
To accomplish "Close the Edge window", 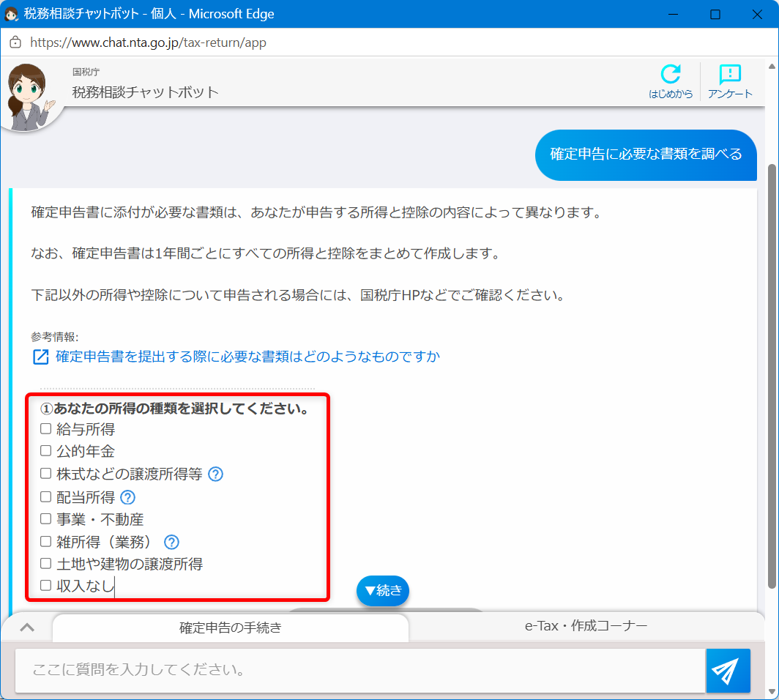I will tap(756, 14).
